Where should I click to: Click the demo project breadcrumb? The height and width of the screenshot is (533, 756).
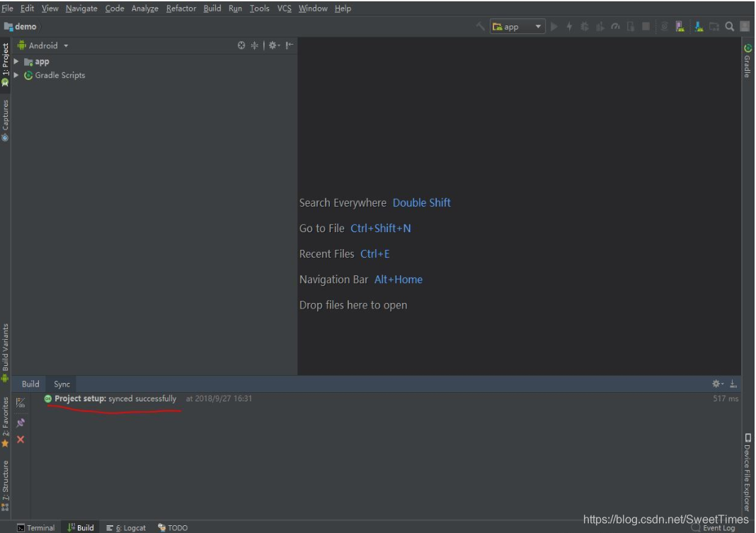click(21, 26)
